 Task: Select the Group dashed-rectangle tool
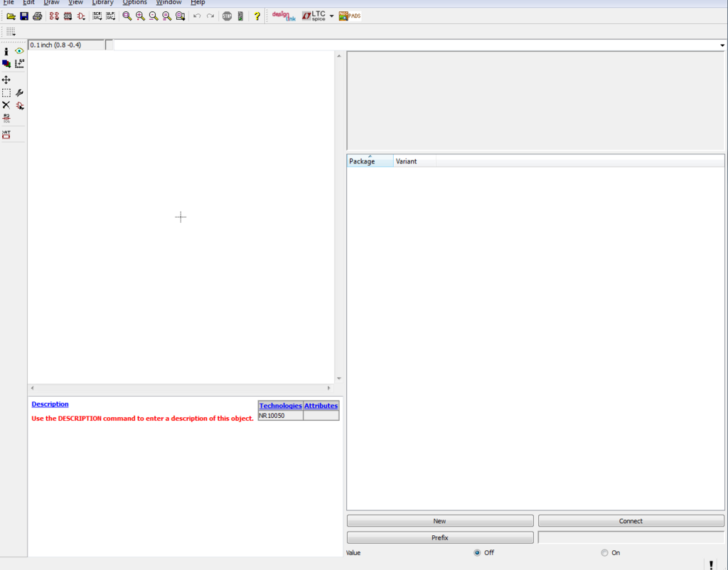(x=6, y=93)
